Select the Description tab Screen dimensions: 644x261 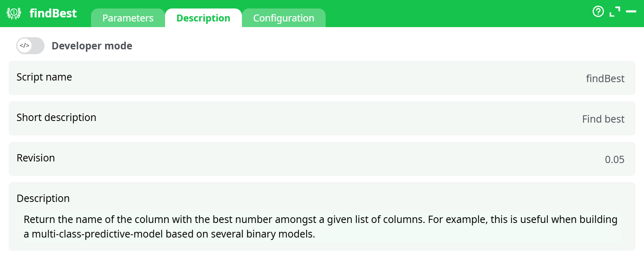(x=203, y=18)
